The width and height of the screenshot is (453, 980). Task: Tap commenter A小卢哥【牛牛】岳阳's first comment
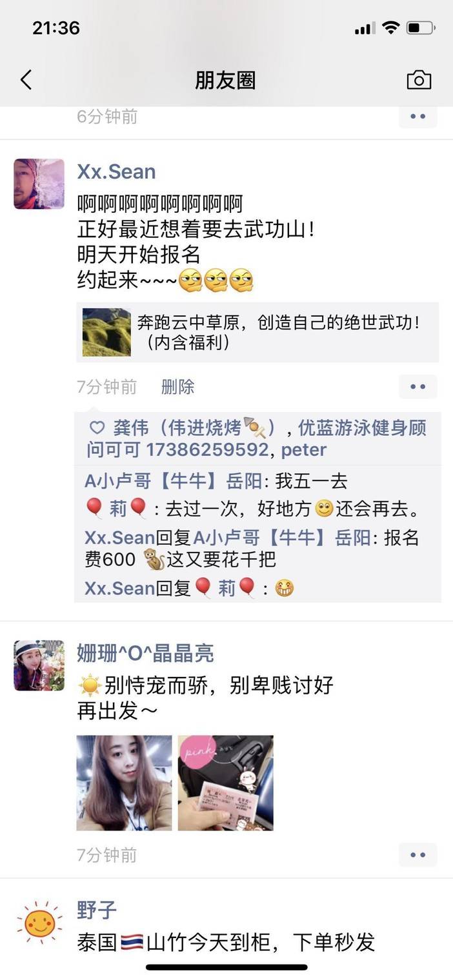pos(216,481)
